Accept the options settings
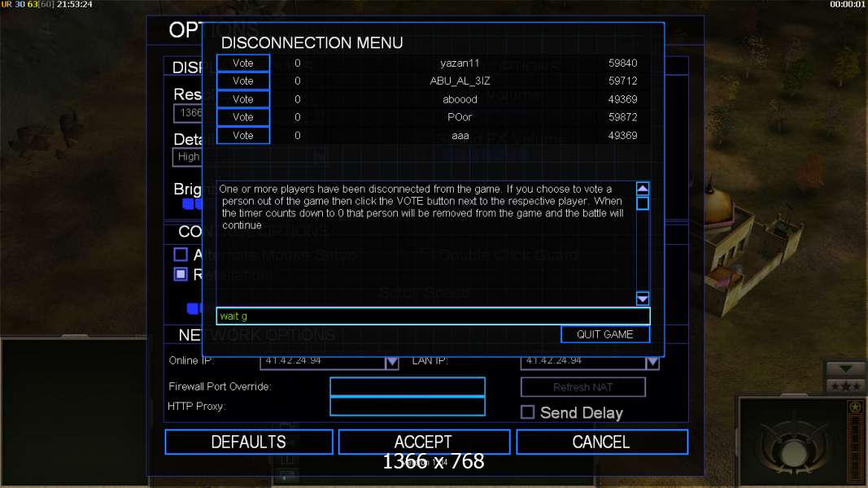868x488 pixels. pyautogui.click(x=424, y=442)
